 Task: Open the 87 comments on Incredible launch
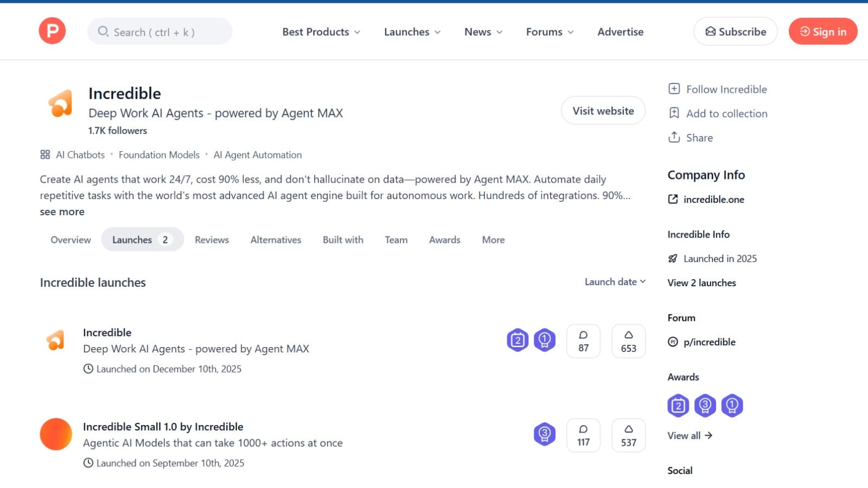[x=583, y=341]
